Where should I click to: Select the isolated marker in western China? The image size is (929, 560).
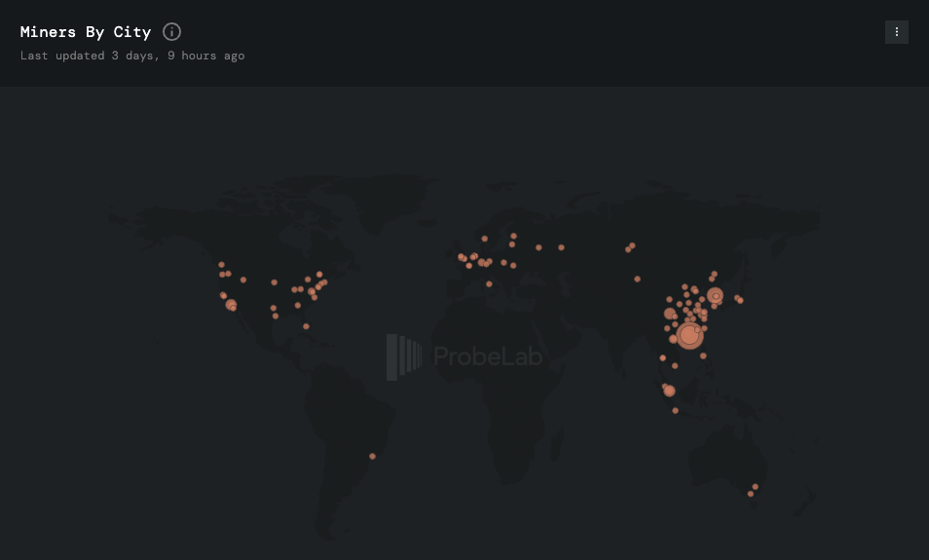(637, 280)
